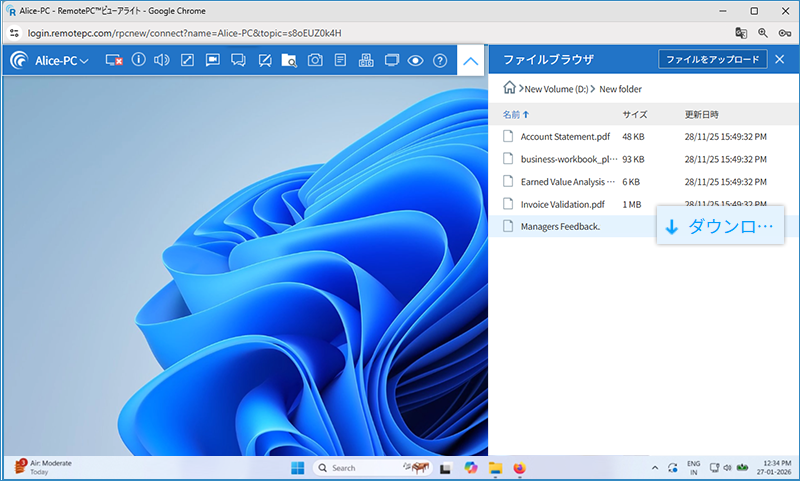The height and width of the screenshot is (481, 800).
Task: Launch Copilot from the remote taskbar
Action: point(470,468)
